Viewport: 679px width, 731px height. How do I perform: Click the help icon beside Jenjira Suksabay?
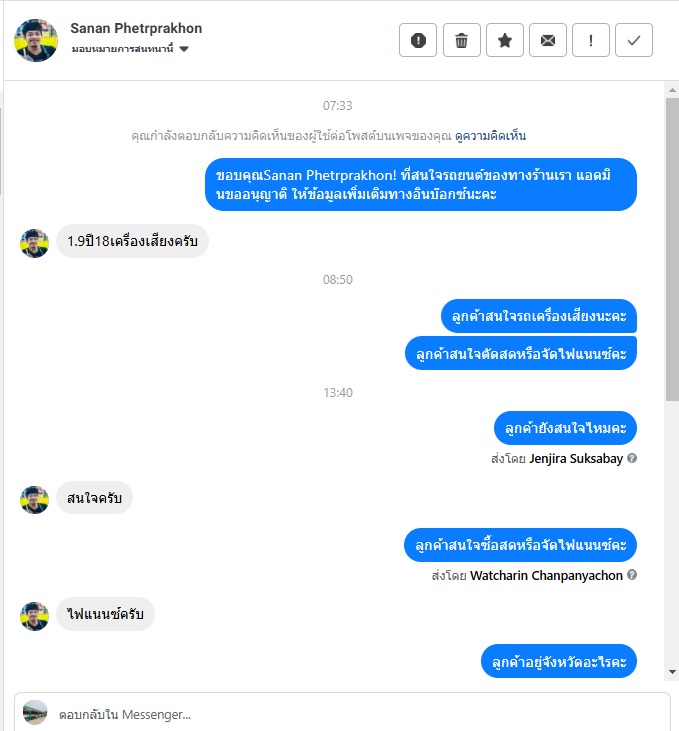(632, 458)
